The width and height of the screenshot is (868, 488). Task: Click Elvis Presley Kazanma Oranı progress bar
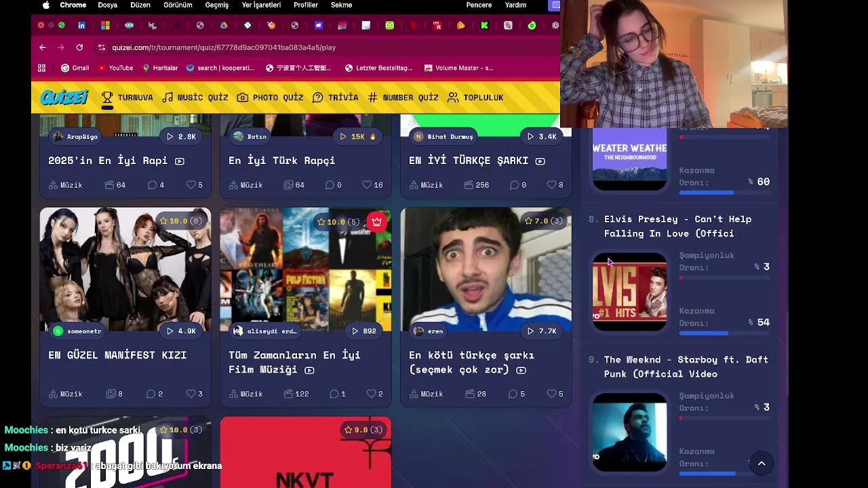(724, 333)
